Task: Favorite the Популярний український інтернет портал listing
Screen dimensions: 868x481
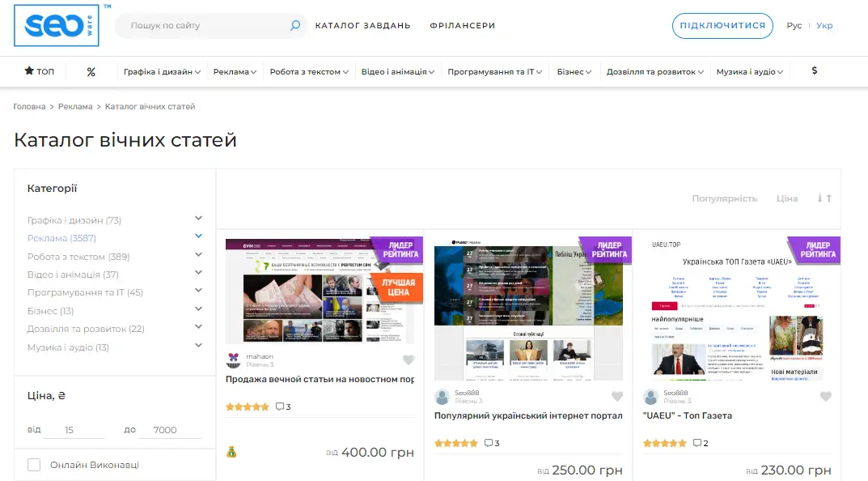Action: coord(617,396)
